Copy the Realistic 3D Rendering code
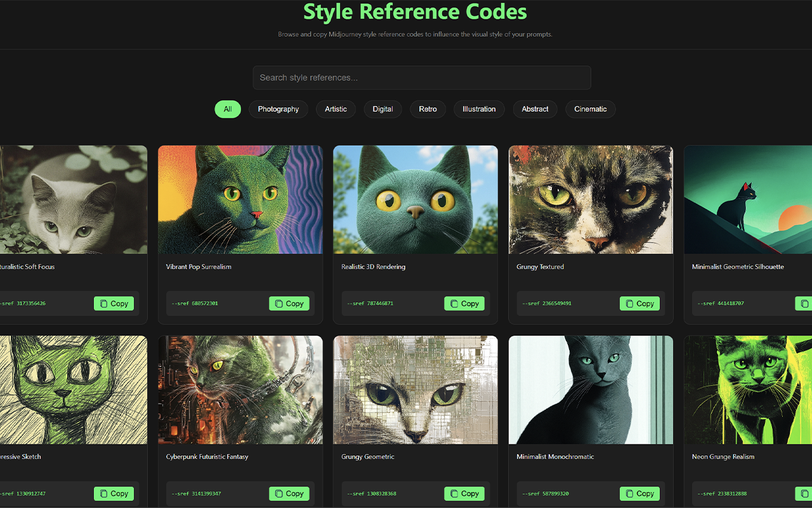 coord(464,304)
